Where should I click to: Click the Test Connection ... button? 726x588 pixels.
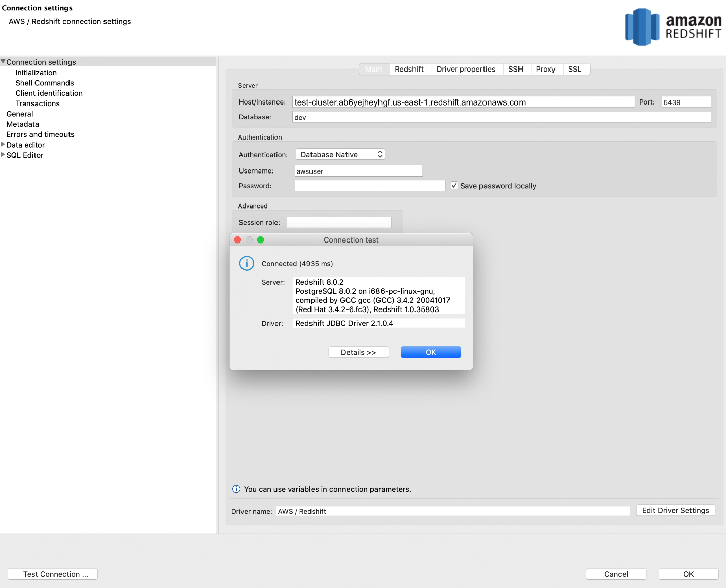point(53,574)
